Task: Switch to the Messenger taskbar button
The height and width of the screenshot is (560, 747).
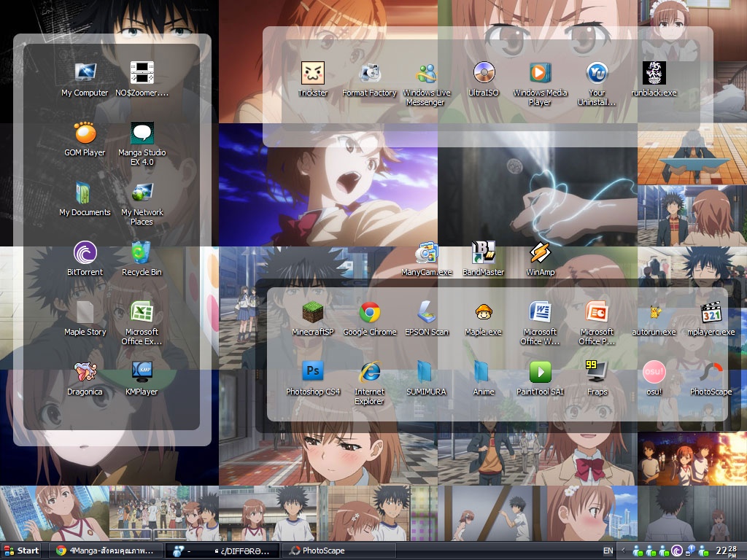Action: (x=222, y=551)
